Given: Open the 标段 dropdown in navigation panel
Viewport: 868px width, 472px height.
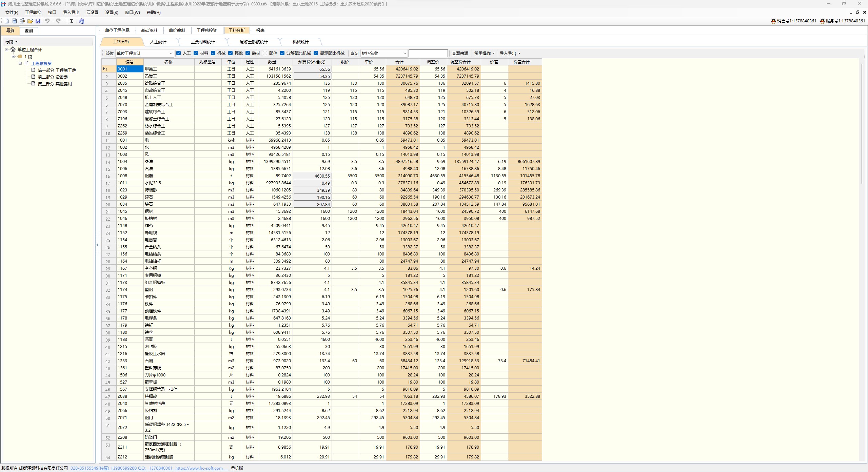Looking at the screenshot, I should 11,42.
